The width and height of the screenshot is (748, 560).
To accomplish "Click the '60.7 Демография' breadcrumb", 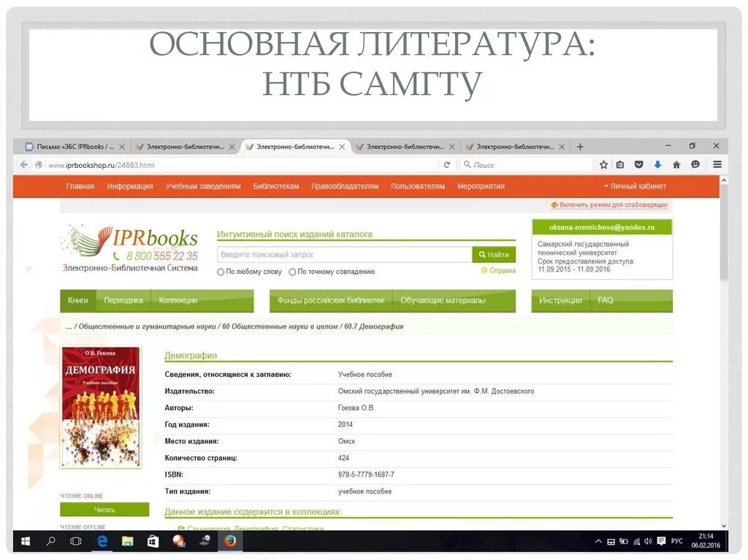I will coord(373,327).
